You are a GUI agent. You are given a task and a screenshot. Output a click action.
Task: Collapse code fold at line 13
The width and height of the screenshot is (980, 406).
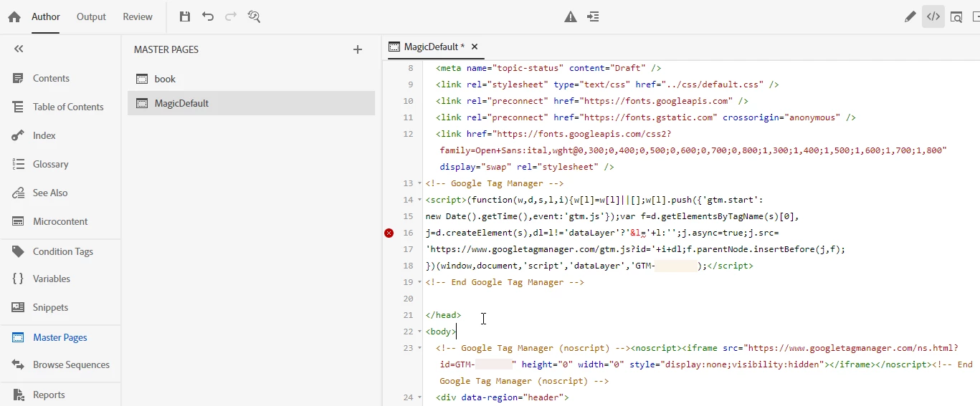420,183
